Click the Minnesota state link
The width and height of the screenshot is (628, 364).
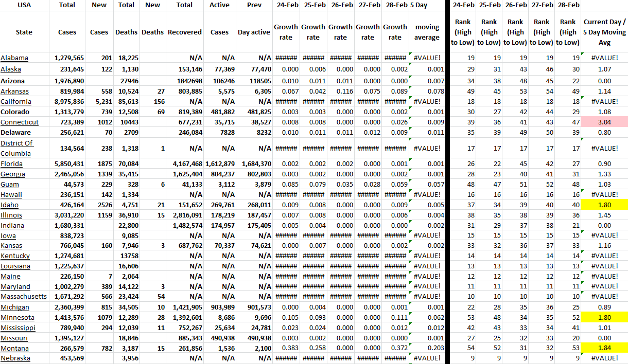(18, 317)
